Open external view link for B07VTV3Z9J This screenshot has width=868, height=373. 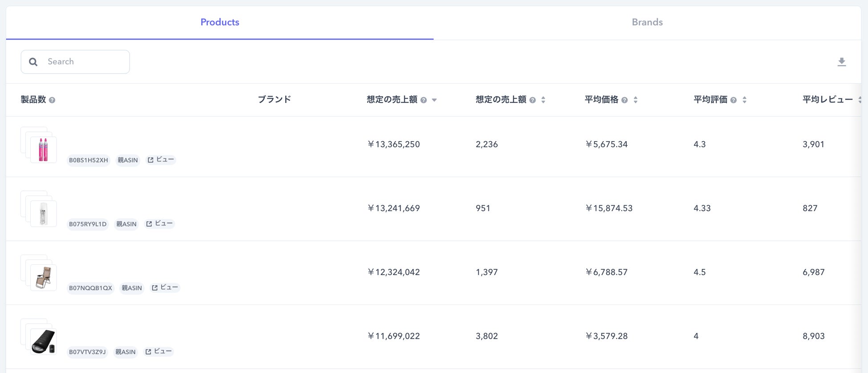point(158,352)
